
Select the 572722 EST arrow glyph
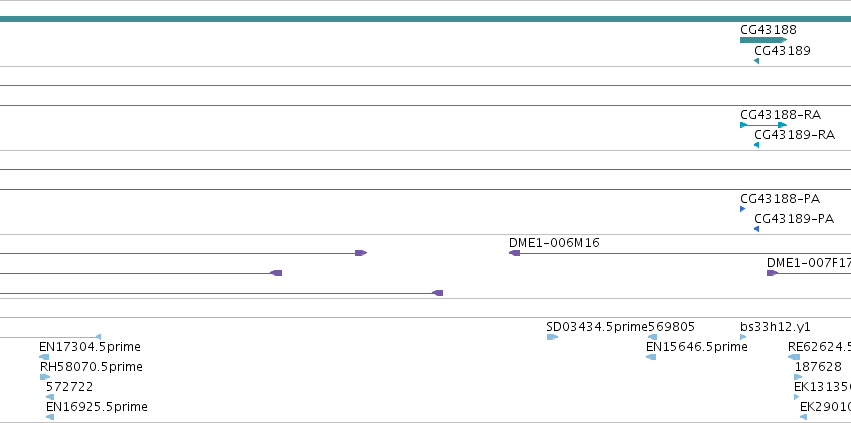tap(50, 397)
